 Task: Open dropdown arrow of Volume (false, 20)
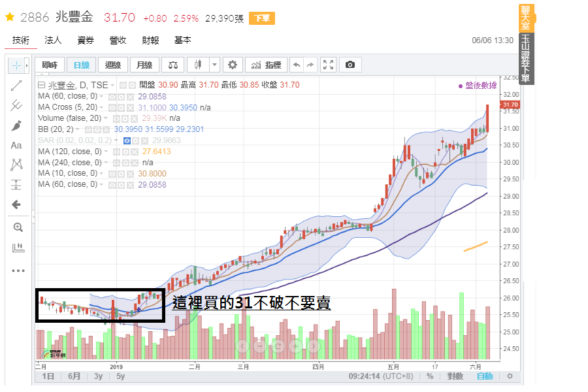tap(106, 118)
